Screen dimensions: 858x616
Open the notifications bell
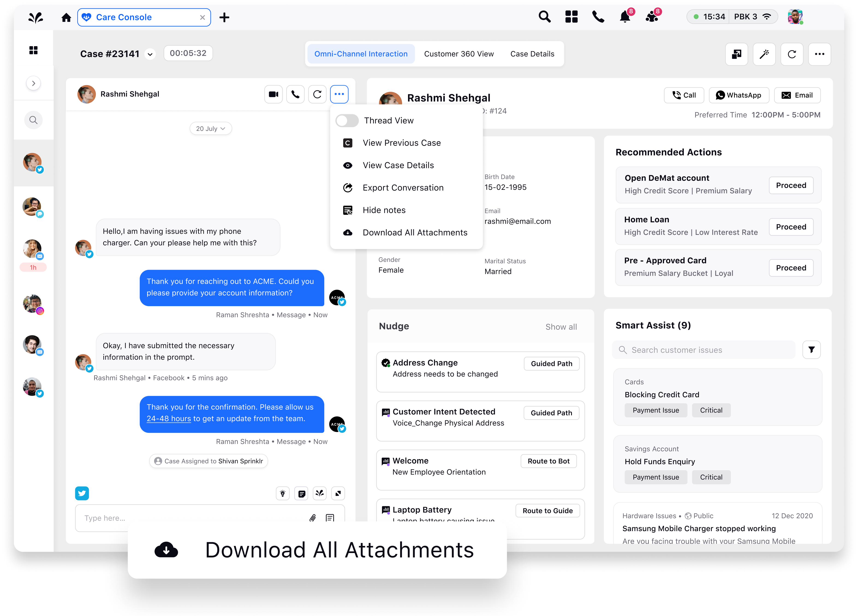(625, 17)
